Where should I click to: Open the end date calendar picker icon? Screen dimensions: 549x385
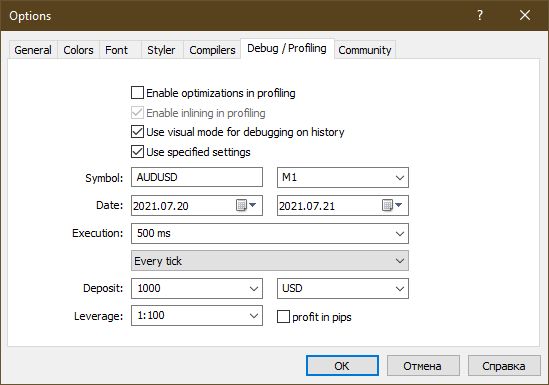[392, 205]
